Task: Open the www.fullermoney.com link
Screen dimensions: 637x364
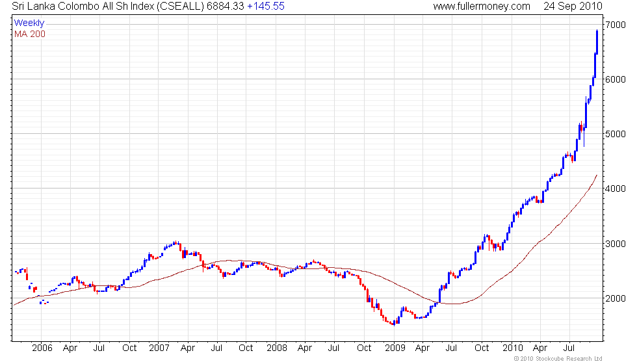Action: click(482, 6)
